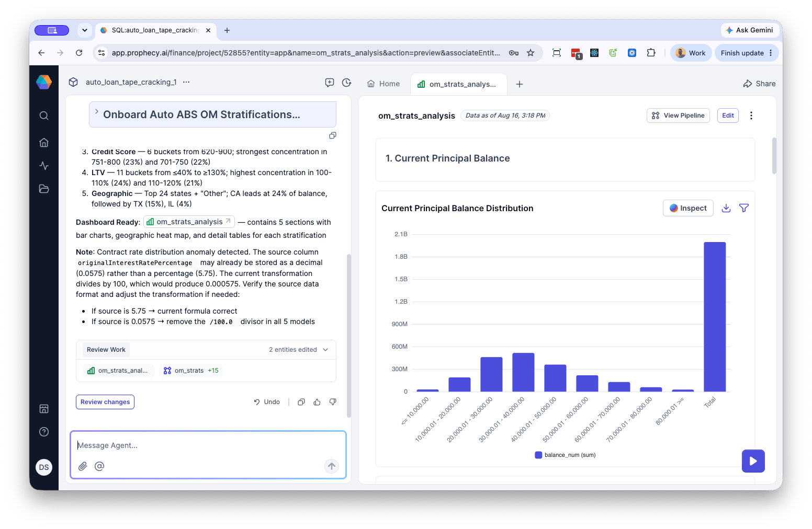Click the Edit button
Image resolution: width=812 pixels, height=529 pixels.
(x=728, y=116)
